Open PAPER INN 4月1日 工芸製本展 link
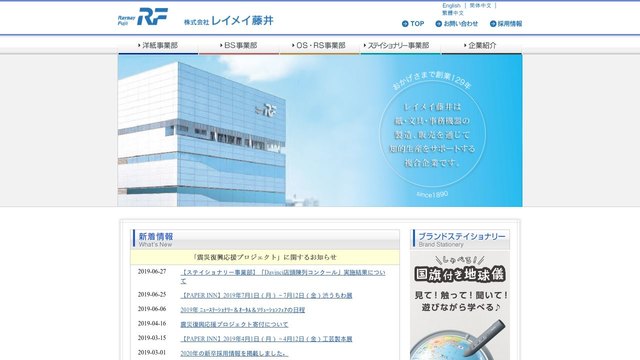640x360 pixels. point(266,339)
